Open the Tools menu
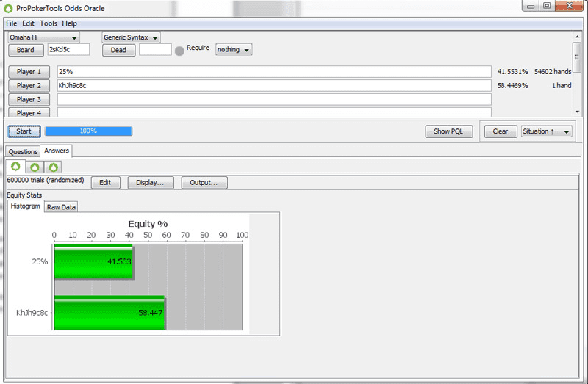 tap(49, 23)
